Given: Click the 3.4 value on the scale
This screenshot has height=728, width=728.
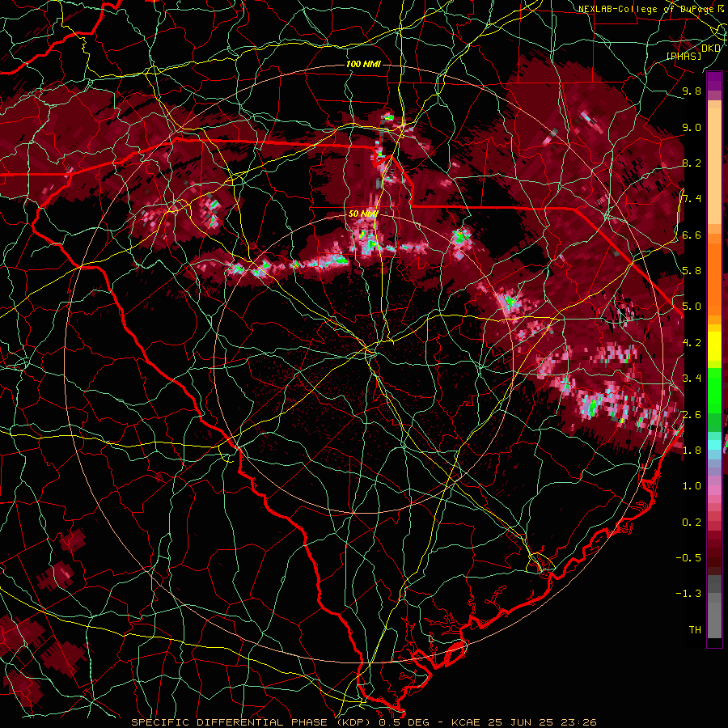Looking at the screenshot, I should point(692,378).
